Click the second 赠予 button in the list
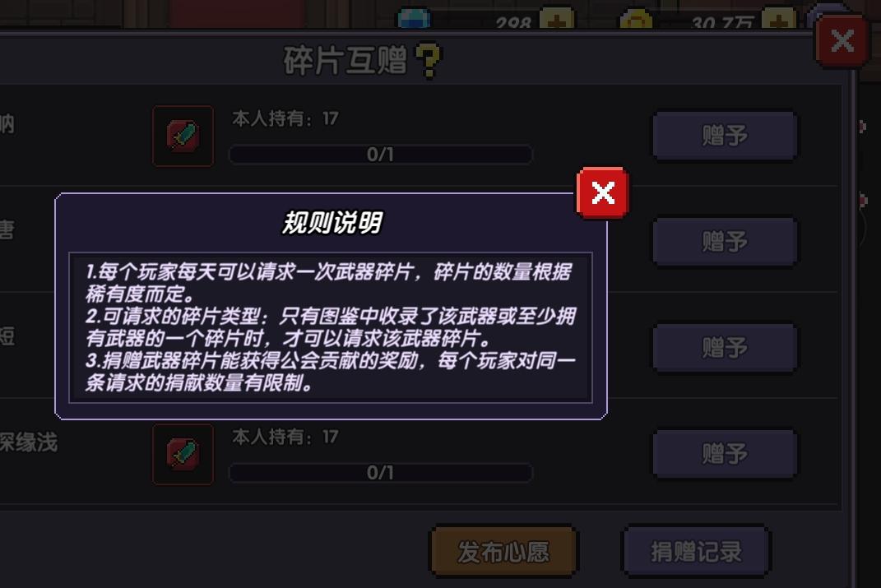Viewport: 881px width, 588px height. pos(725,242)
